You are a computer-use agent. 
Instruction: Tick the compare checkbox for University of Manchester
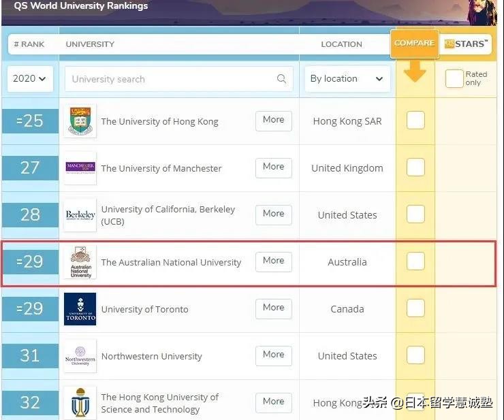415,167
